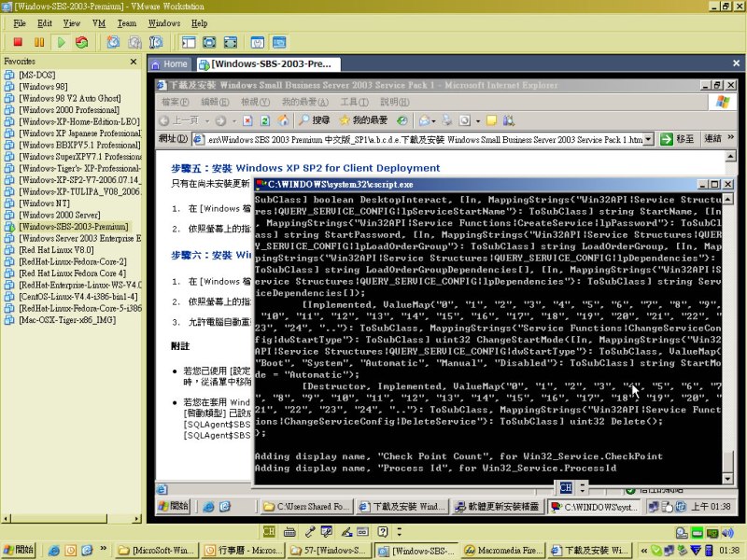Click the cscript window scroll-down arrow
The width and height of the screenshot is (747, 560).
727,478
